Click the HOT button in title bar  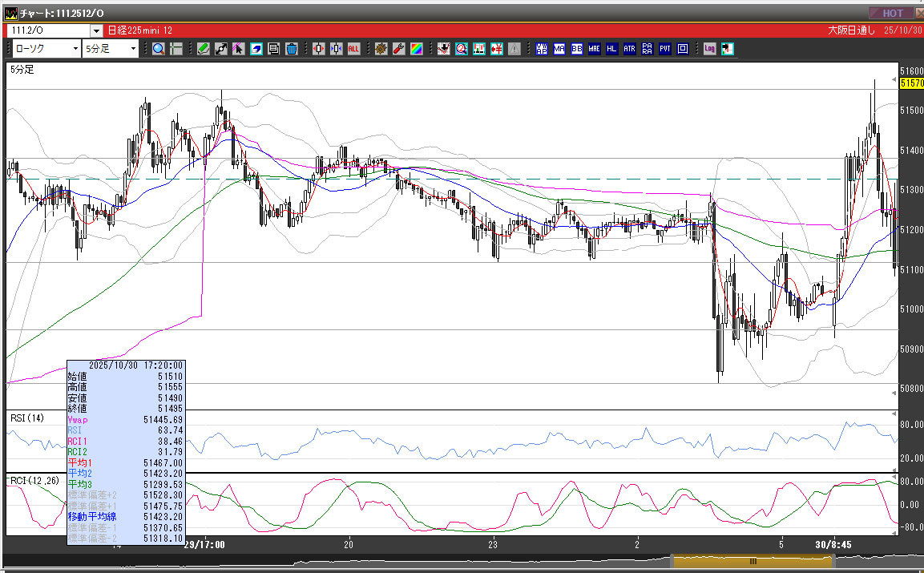(893, 13)
